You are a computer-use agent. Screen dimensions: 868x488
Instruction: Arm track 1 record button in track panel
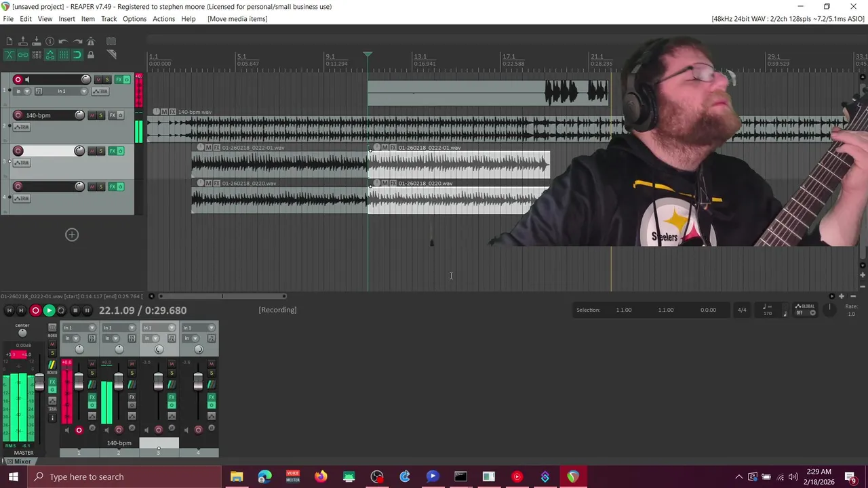tap(18, 79)
